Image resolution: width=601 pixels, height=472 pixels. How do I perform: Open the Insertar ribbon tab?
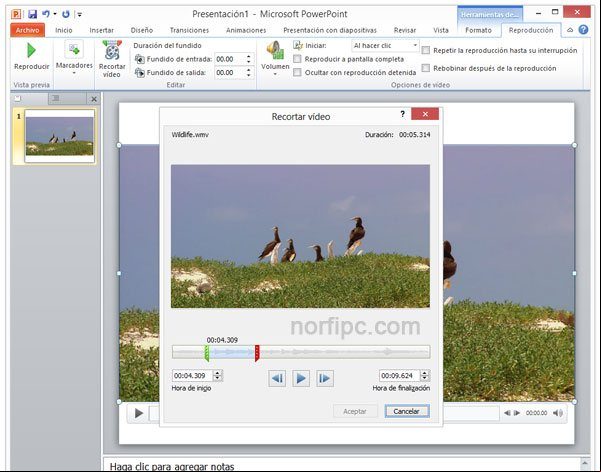tap(102, 30)
